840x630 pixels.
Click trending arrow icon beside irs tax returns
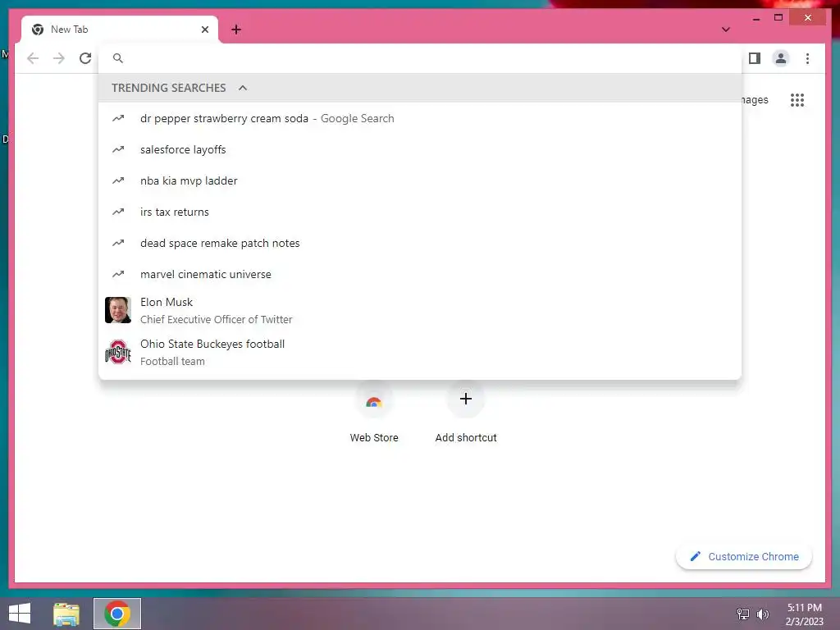tap(118, 212)
